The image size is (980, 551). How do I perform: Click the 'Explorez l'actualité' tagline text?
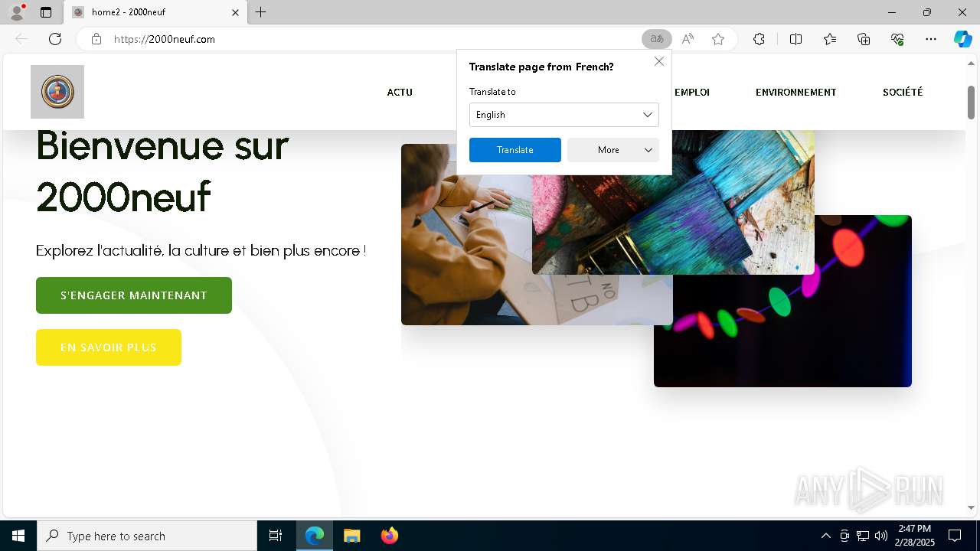201,250
